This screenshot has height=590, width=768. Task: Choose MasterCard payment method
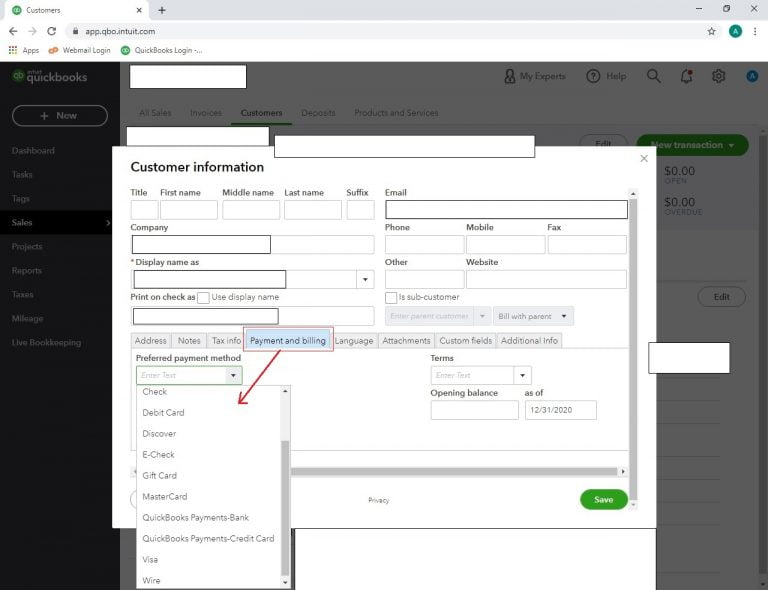pos(209,496)
